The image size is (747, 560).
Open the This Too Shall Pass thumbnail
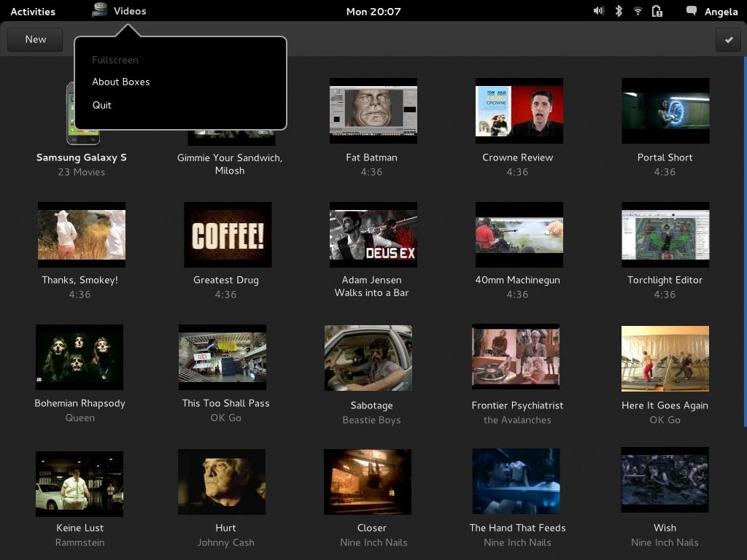point(222,357)
